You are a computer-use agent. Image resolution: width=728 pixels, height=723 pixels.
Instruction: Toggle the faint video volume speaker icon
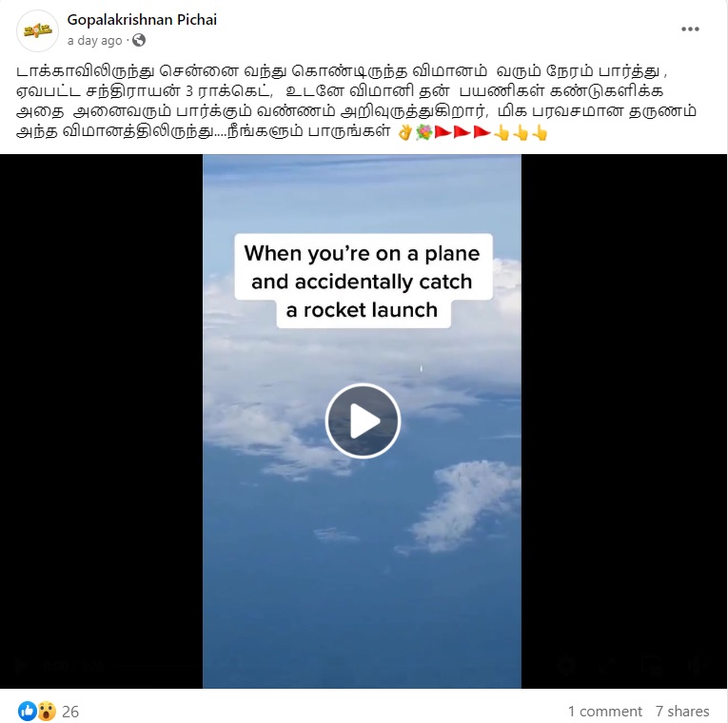click(698, 665)
